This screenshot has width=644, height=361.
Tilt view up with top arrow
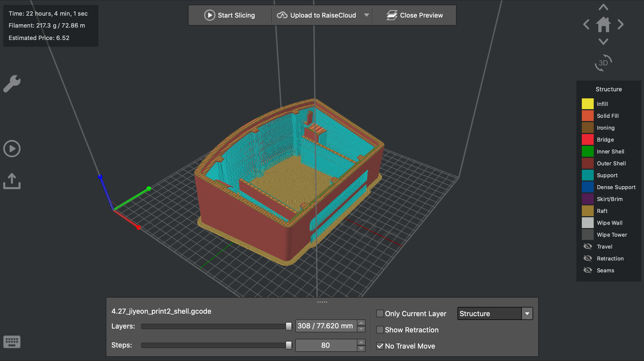tap(603, 7)
